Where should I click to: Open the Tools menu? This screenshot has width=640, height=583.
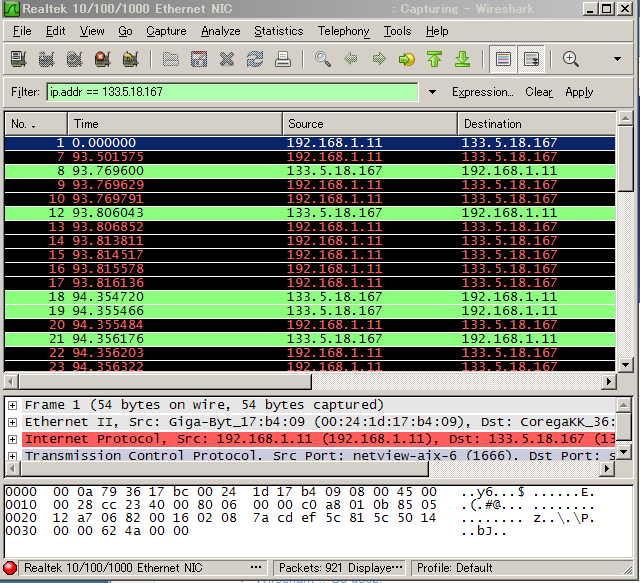coord(397,31)
